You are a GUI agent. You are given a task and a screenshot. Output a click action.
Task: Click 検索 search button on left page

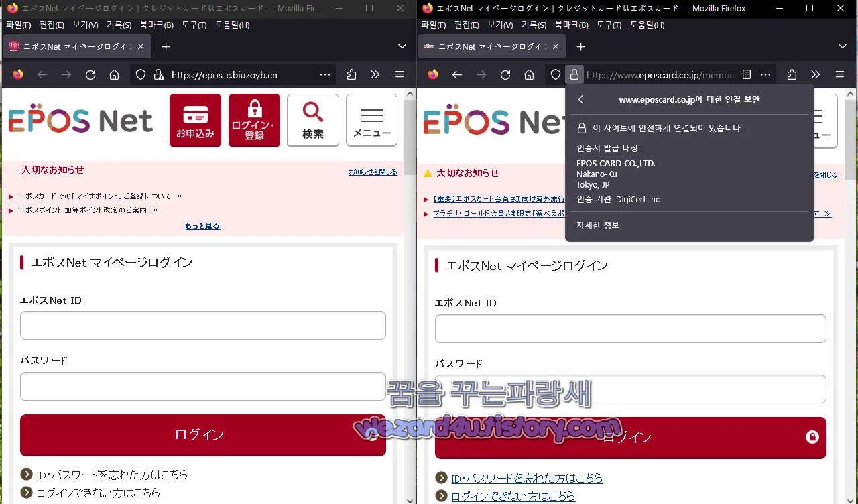(313, 121)
